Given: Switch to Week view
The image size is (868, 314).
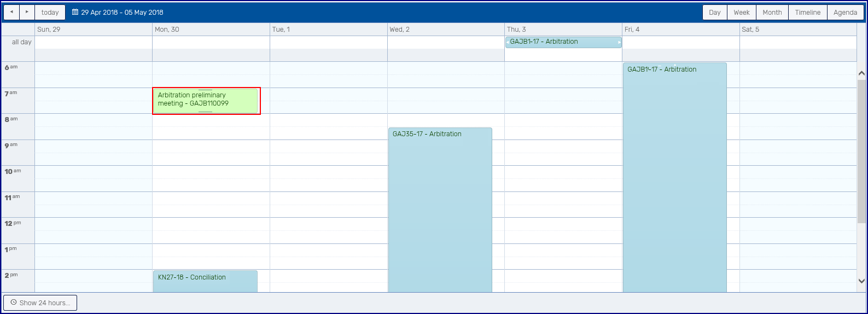Looking at the screenshot, I should click(x=742, y=12).
